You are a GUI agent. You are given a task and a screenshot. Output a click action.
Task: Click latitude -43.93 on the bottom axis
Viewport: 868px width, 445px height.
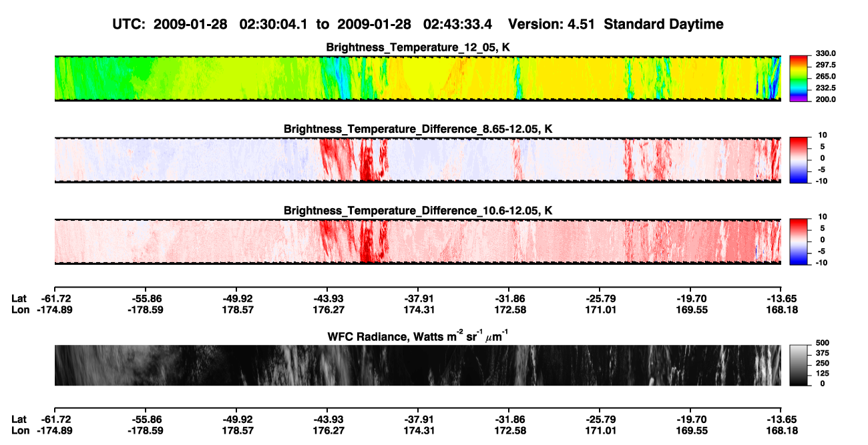coord(327,420)
